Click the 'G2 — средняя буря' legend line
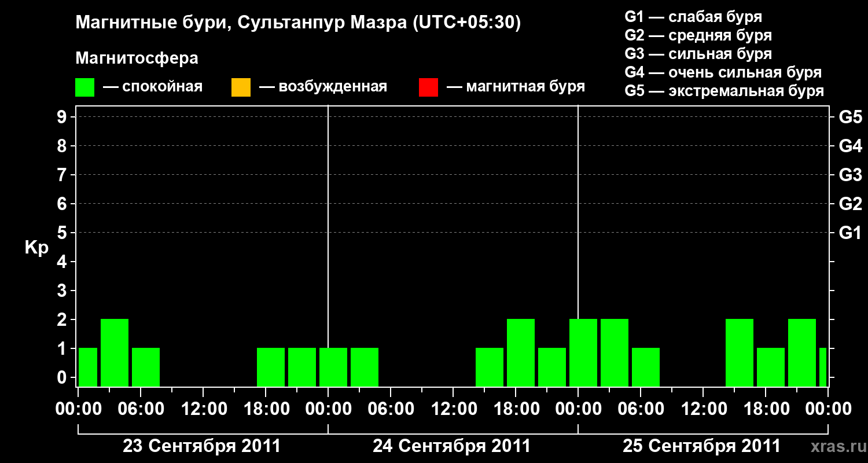The image size is (868, 463). point(698,35)
